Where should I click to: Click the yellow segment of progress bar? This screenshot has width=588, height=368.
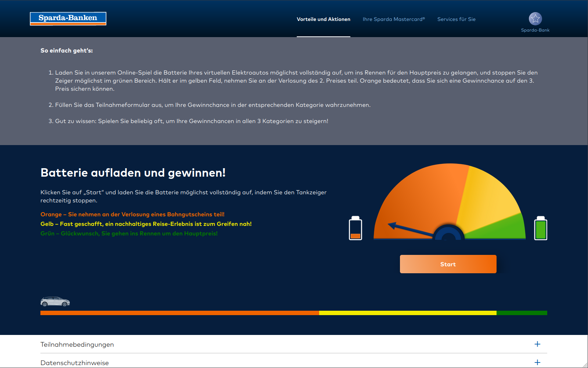coord(408,313)
